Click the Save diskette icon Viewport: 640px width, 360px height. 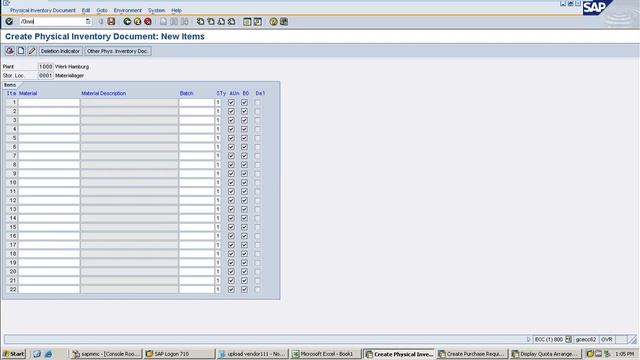(111, 22)
